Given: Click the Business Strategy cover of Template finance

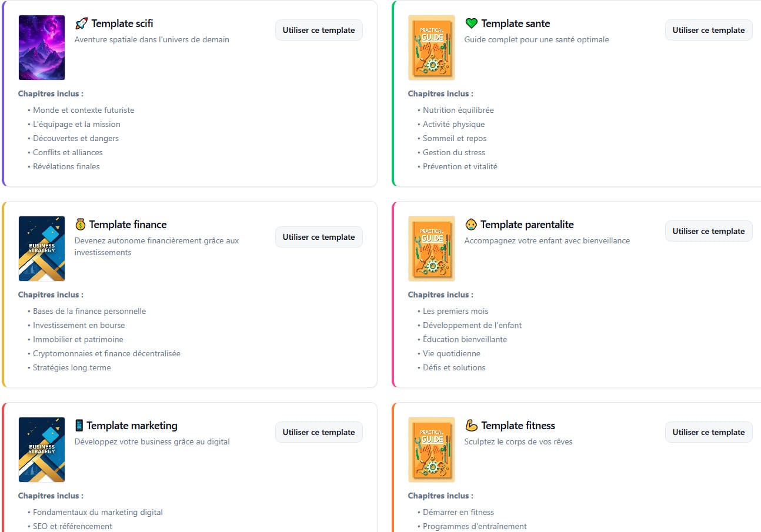Looking at the screenshot, I should tap(41, 248).
